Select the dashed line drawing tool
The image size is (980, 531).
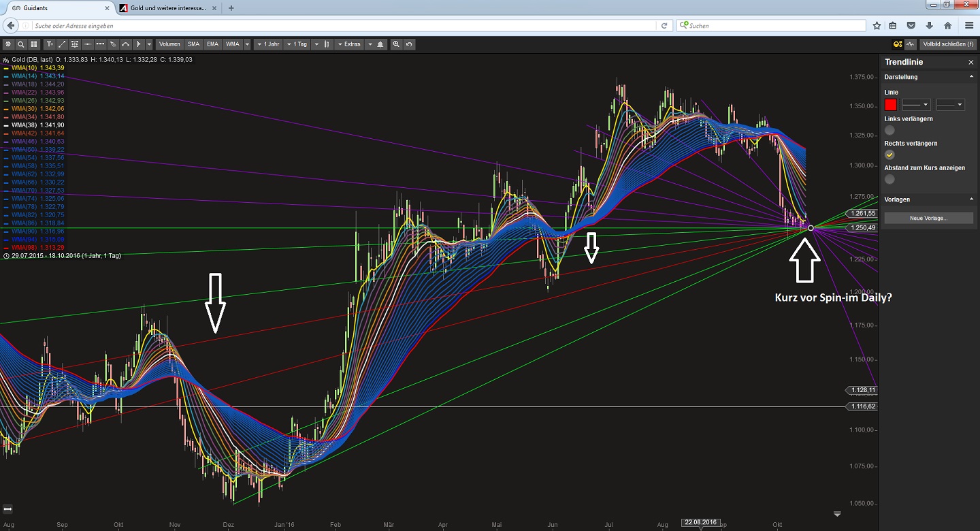click(x=100, y=44)
